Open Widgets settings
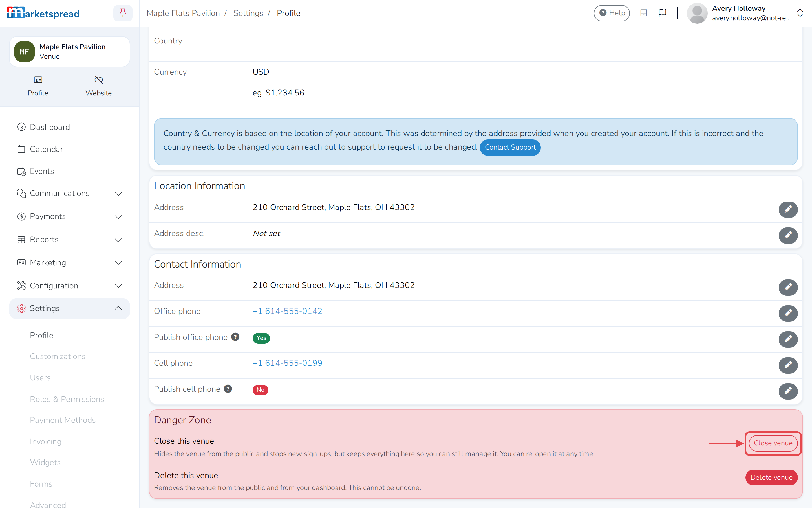The height and width of the screenshot is (508, 812). pos(45,462)
